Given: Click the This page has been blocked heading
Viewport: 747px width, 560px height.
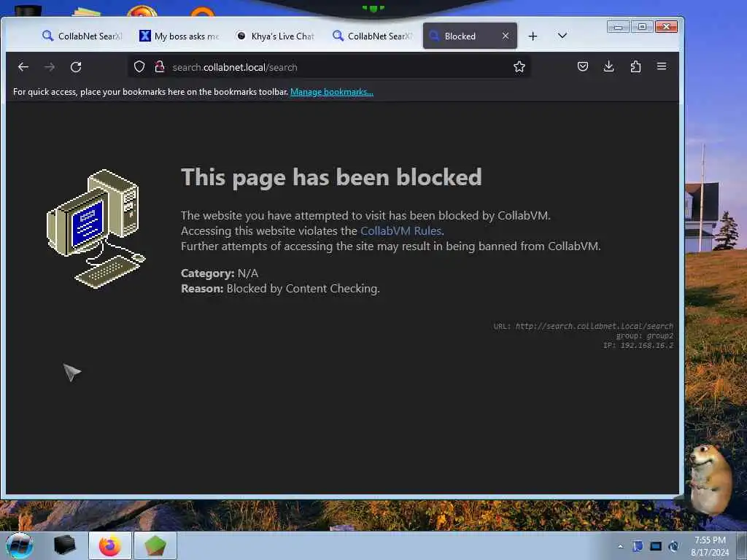Looking at the screenshot, I should click(331, 177).
